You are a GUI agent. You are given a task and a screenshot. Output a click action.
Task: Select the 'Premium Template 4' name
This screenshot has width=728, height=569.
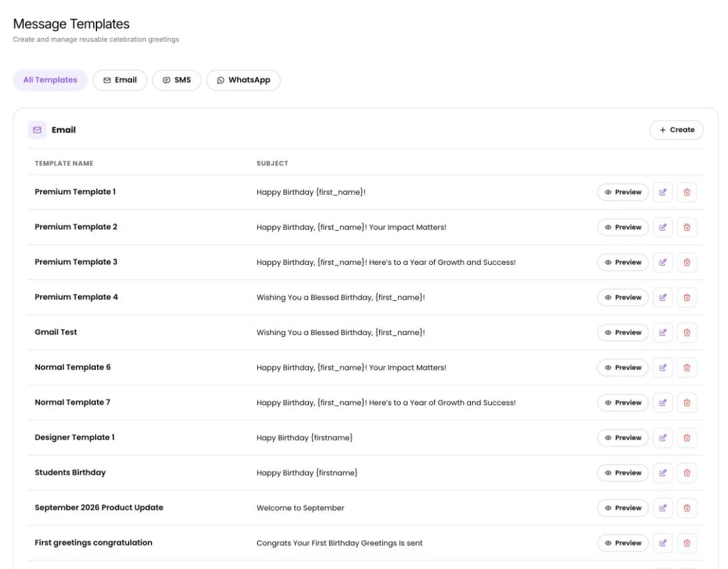pos(76,297)
